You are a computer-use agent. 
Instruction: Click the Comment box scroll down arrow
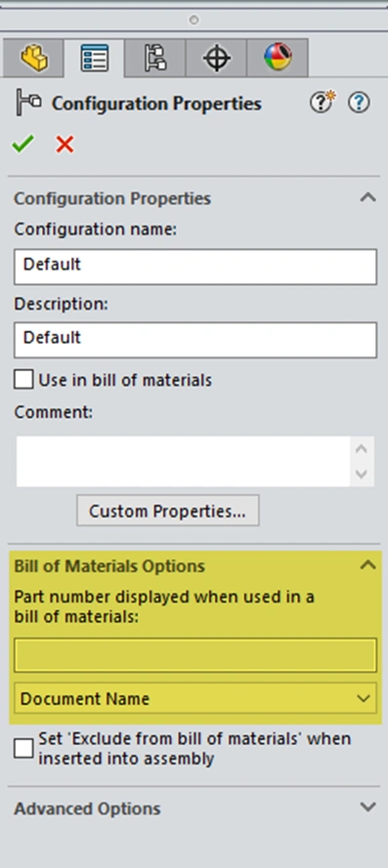pyautogui.click(x=362, y=474)
